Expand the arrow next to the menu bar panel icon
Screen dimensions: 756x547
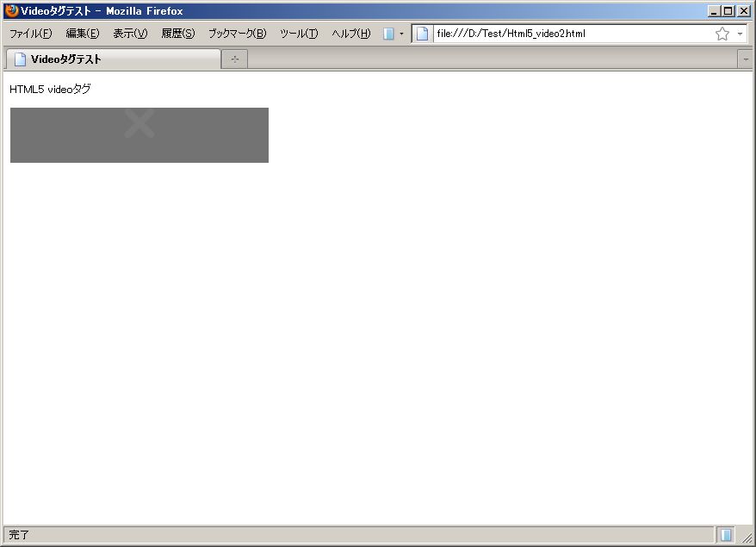point(401,34)
